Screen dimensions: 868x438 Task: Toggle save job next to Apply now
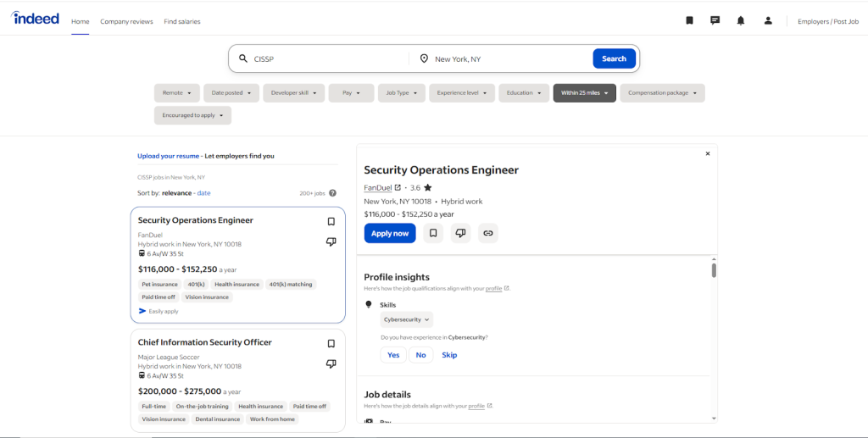(433, 233)
